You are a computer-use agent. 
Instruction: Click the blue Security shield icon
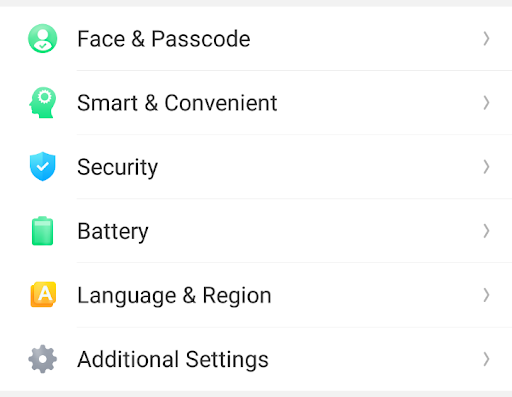coord(42,166)
